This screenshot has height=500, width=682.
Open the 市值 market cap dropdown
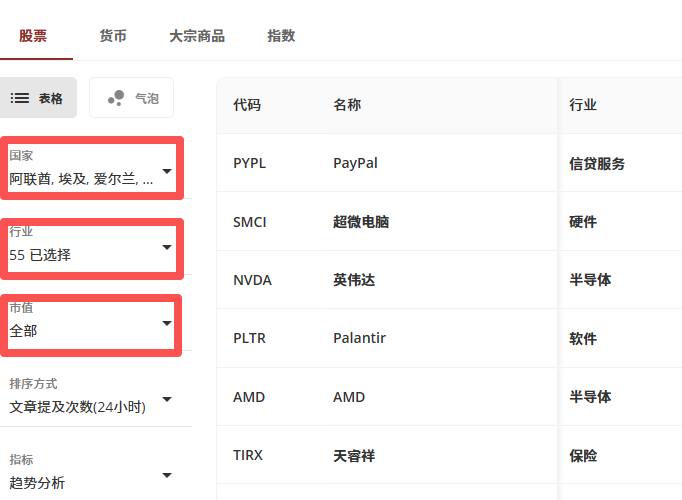[92, 322]
